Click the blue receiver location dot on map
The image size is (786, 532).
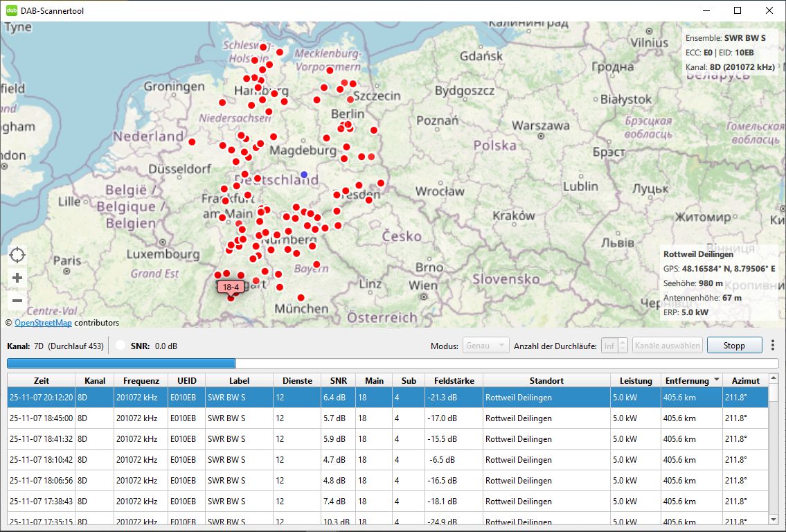coord(304,175)
